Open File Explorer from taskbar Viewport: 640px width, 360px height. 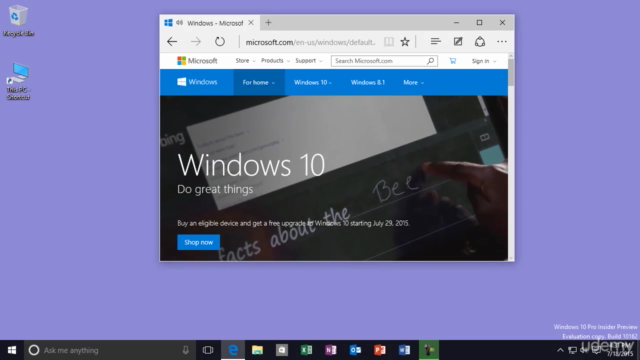click(257, 350)
